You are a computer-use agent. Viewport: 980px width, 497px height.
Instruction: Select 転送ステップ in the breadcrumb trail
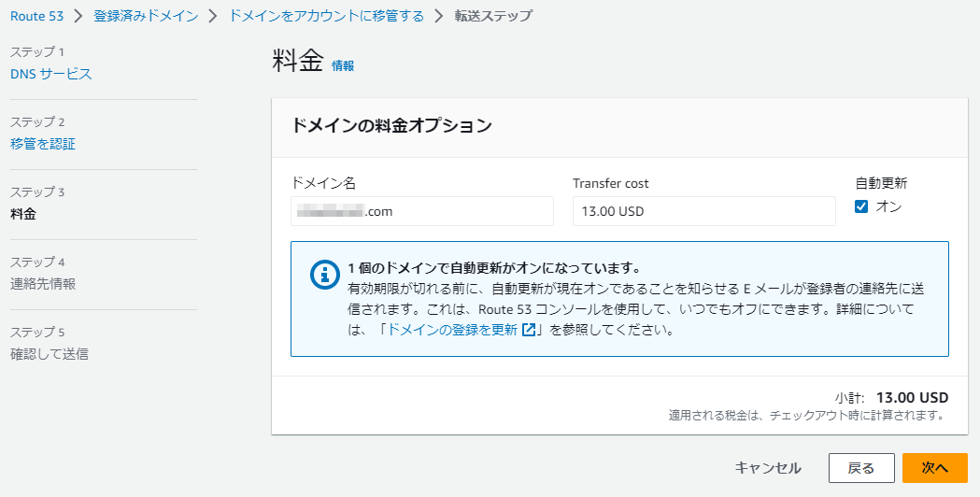495,17
